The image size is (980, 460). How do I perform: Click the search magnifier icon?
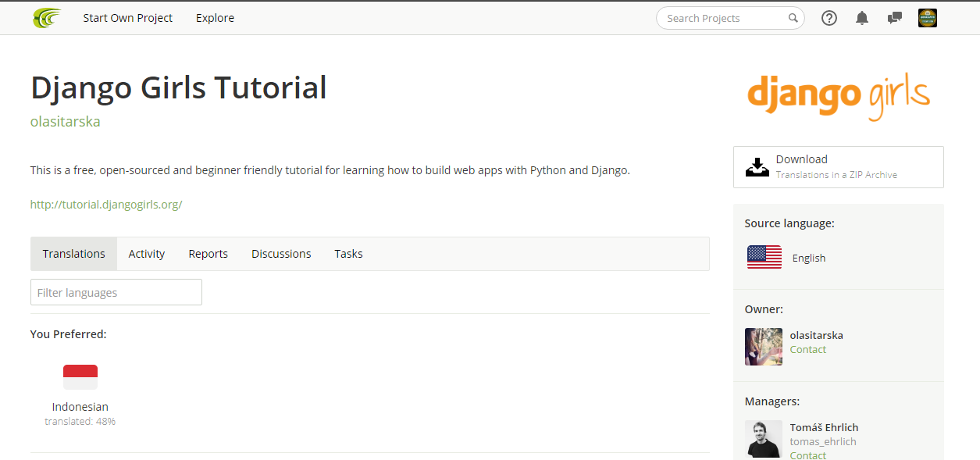tap(793, 18)
